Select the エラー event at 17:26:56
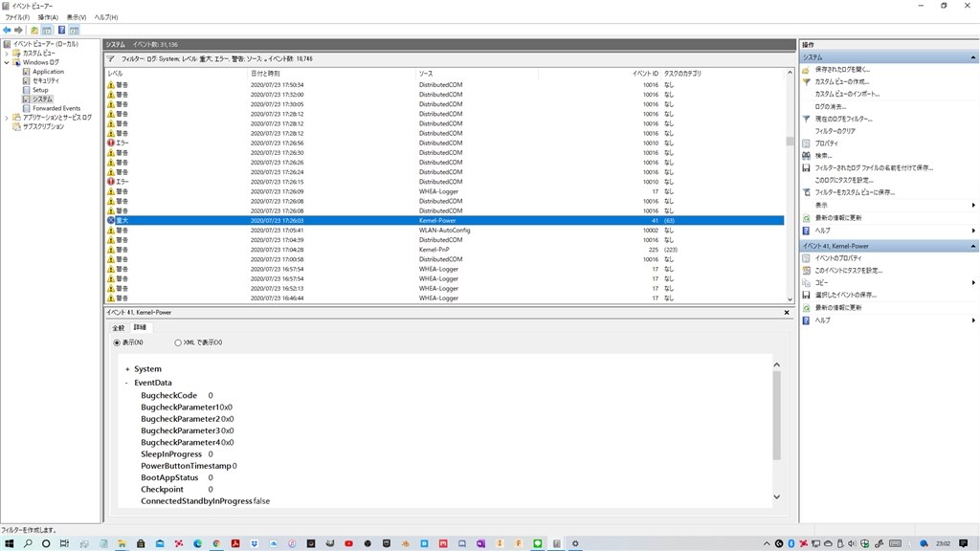This screenshot has width=980, height=551. (x=444, y=143)
